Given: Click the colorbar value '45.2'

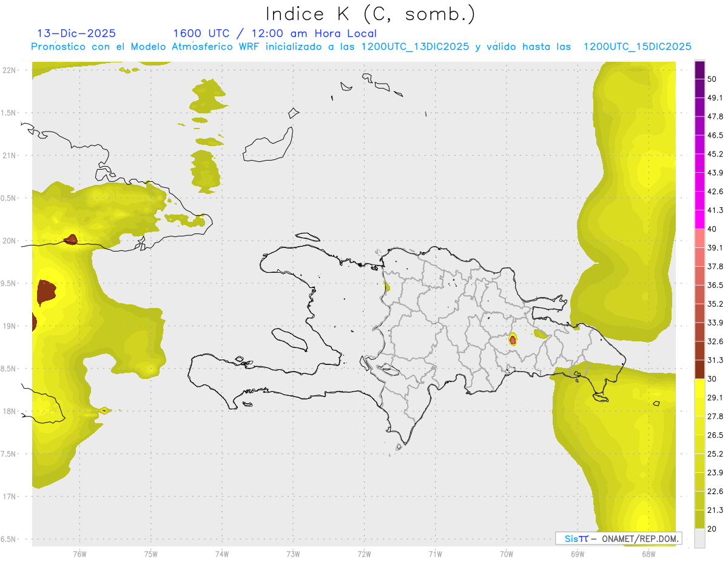Looking at the screenshot, I should (x=715, y=154).
